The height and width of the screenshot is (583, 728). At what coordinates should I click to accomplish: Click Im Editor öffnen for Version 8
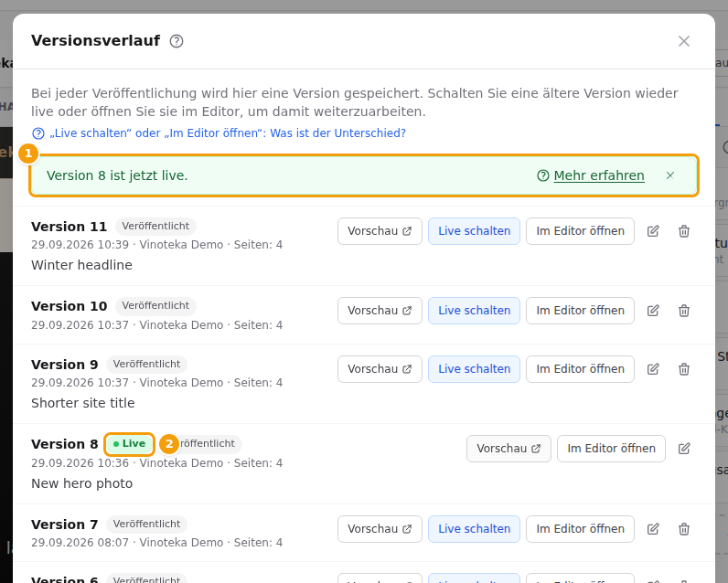click(611, 449)
